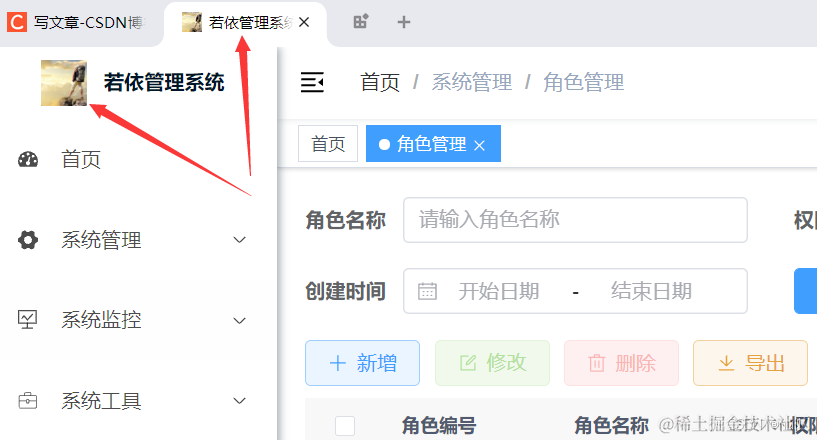Image resolution: width=817 pixels, height=440 pixels.
Task: Click the 首页 breadcrumb link
Action: (380, 82)
